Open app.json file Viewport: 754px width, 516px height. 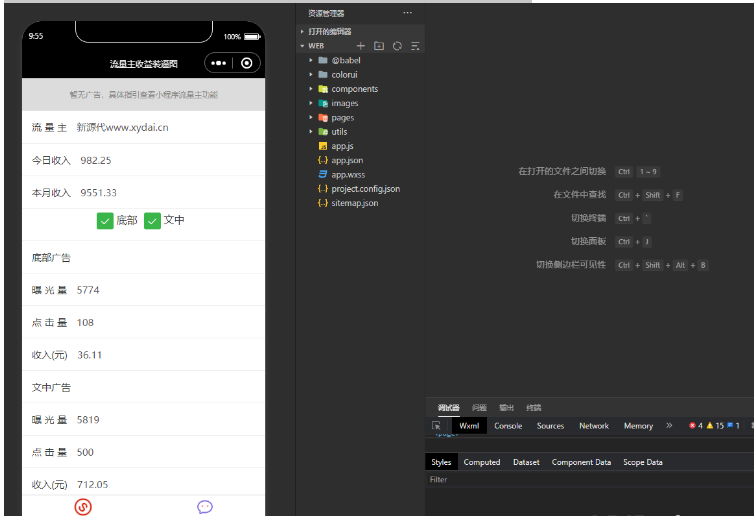point(347,160)
